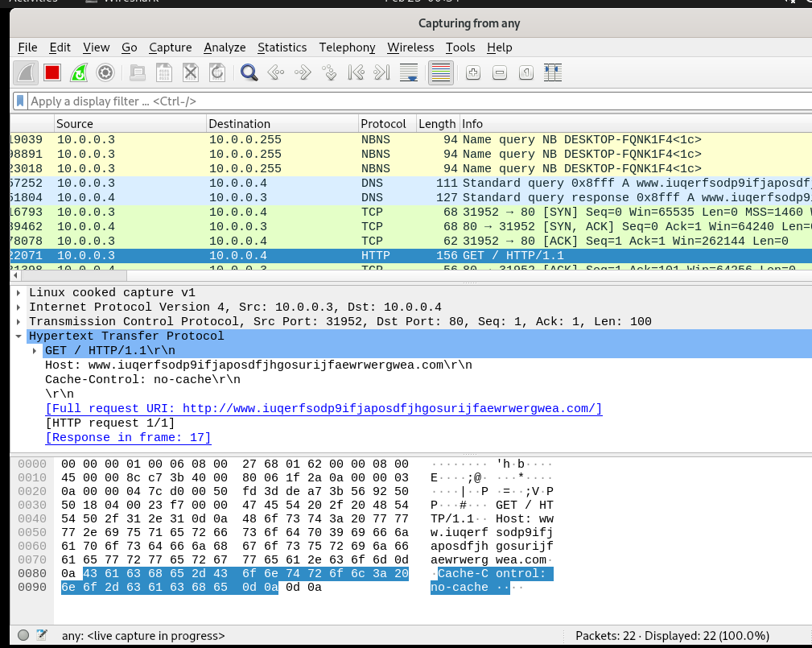Viewport: 812px width, 648px height.
Task: Click the display filter bookmark toggle
Action: (x=20, y=101)
